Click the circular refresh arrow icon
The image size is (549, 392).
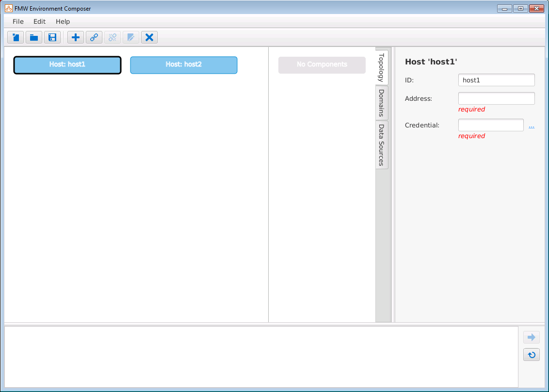532,355
